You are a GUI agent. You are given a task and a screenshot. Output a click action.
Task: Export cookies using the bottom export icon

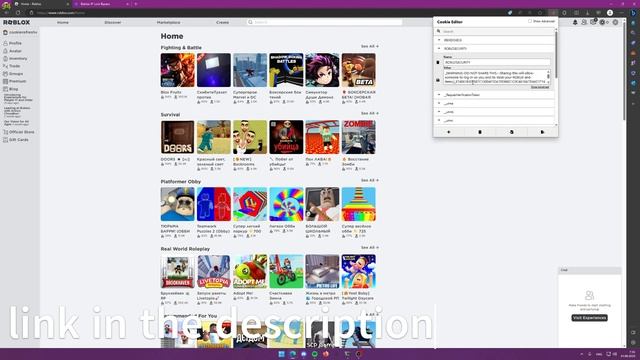542,132
